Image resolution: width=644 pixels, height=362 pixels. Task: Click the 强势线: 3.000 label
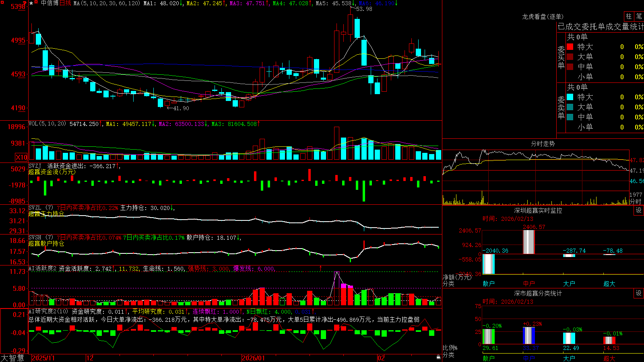pos(209,269)
